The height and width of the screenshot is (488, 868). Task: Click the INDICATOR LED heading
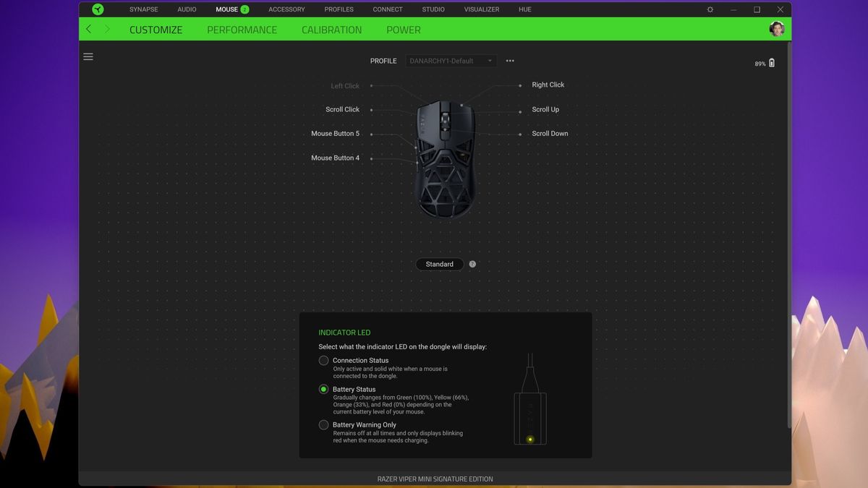[344, 333]
